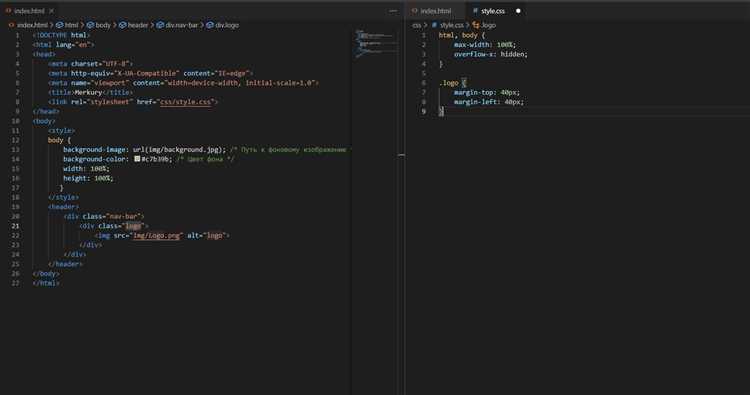Click the minimap code overview
The image size is (750, 395).
(376, 43)
